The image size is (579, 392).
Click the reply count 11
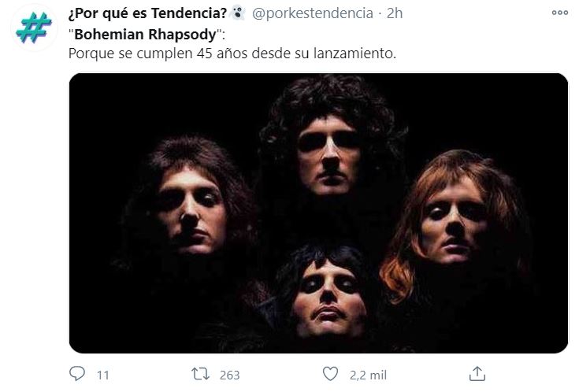pyautogui.click(x=103, y=375)
